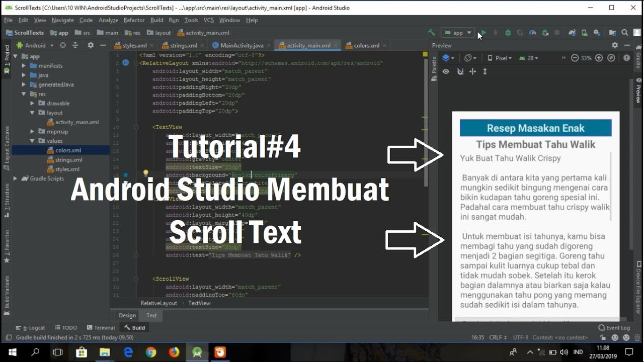The width and height of the screenshot is (644, 362).
Task: Click the Debug app bug icon
Action: tap(508, 33)
